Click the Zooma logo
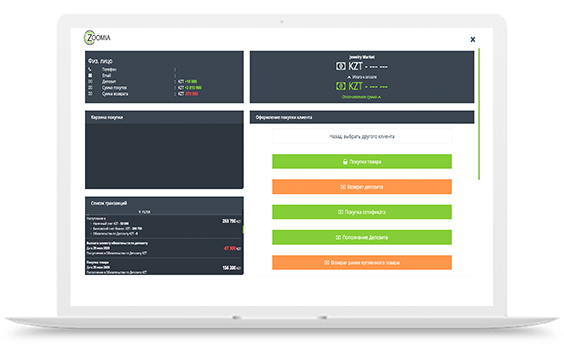This screenshot has height=361, width=564. (97, 37)
